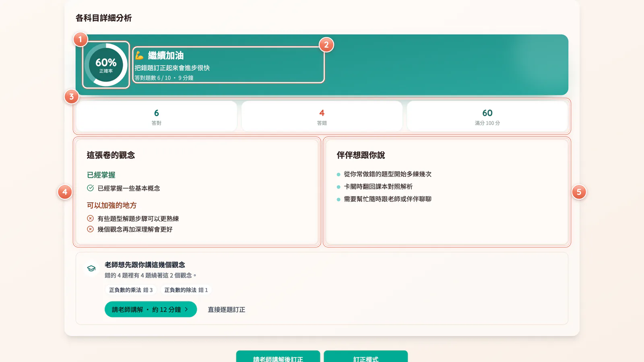The image size is (644, 362).
Task: Click the 60 滿分 100 分 stat card
Action: [487, 116]
